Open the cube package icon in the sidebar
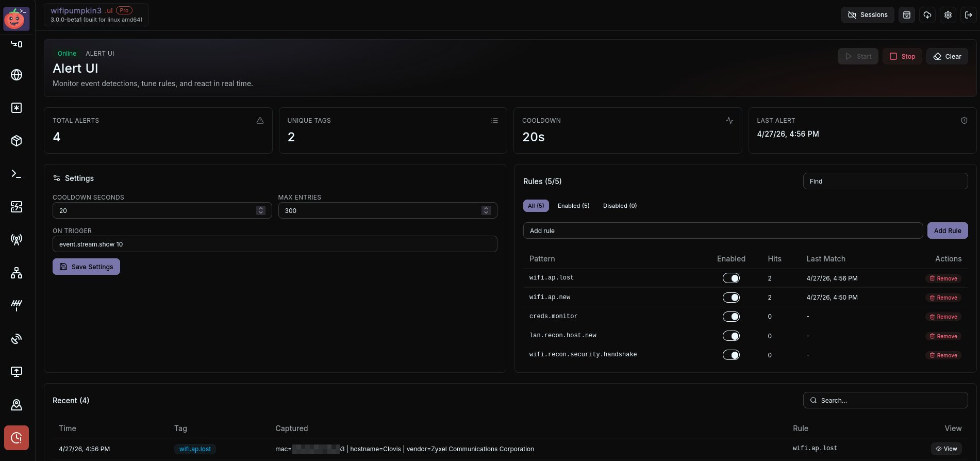Image resolution: width=980 pixels, height=461 pixels. coord(16,141)
